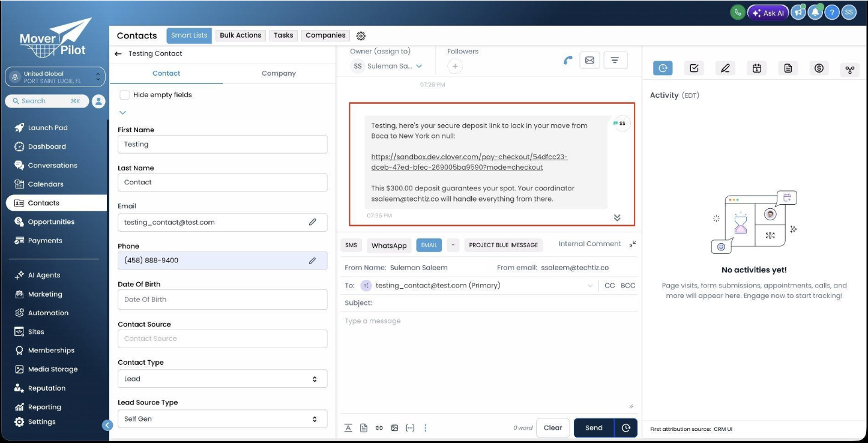Open the notifications bell

pos(815,13)
